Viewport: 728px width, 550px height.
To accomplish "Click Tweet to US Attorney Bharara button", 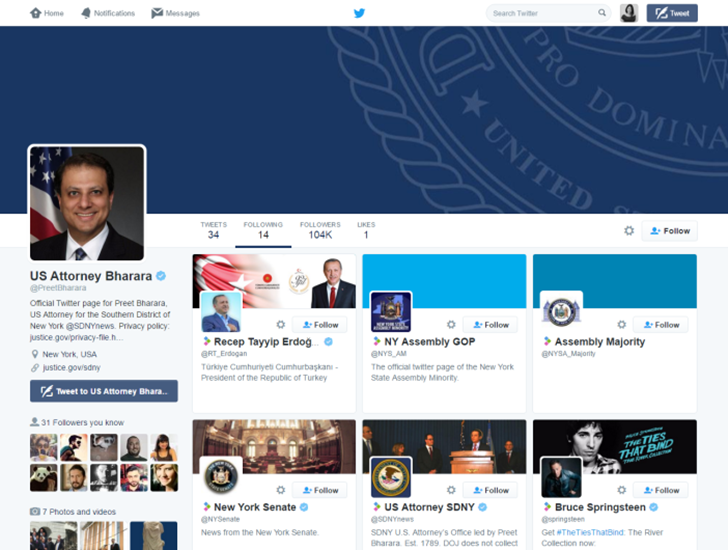I will pyautogui.click(x=104, y=391).
